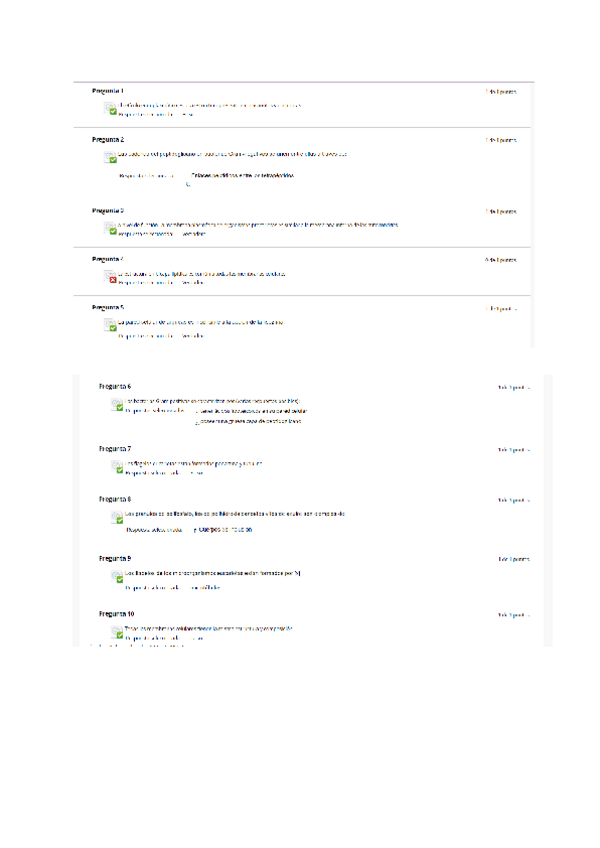The height and width of the screenshot is (848, 600).
Task: Click the points score for Pregunta 1
Action: tap(500, 92)
